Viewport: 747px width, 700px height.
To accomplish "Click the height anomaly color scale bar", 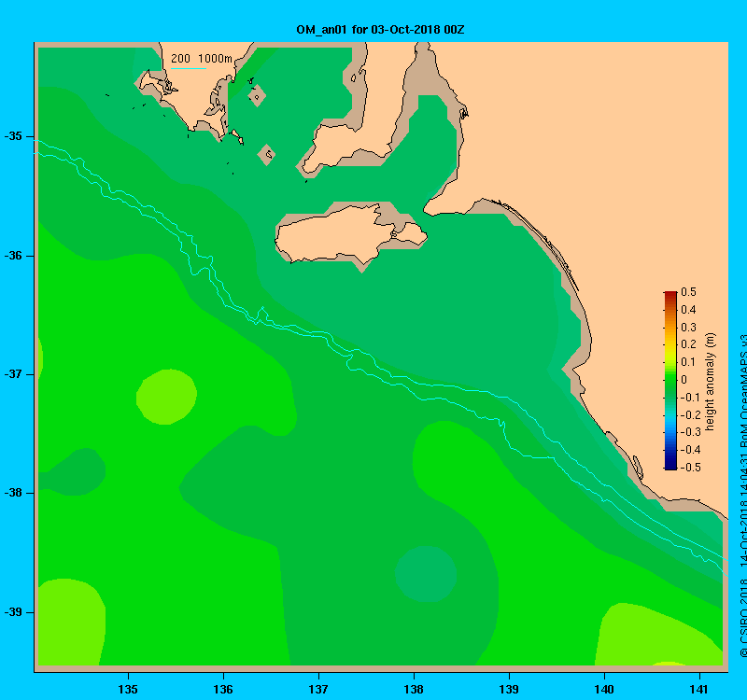I will point(670,381).
